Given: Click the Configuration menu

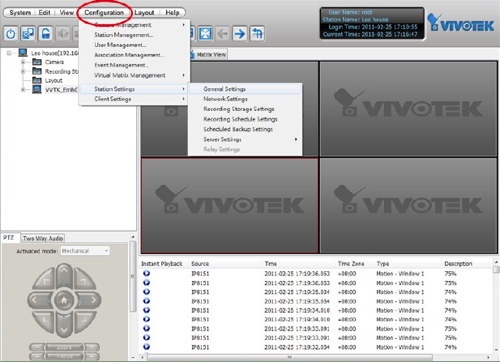Looking at the screenshot, I should (x=104, y=13).
